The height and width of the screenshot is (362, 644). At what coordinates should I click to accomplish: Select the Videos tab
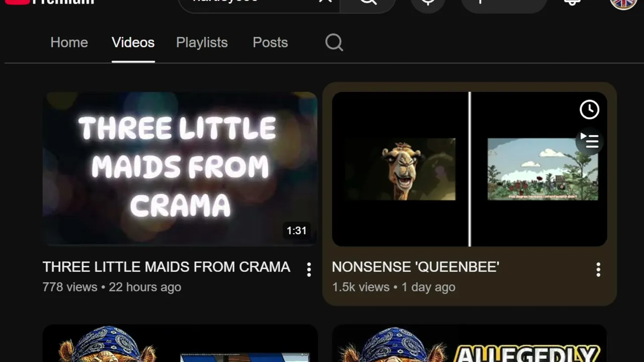[133, 42]
